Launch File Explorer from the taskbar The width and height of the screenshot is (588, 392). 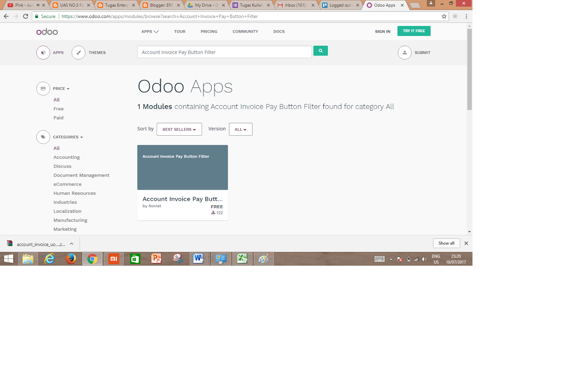point(28,259)
